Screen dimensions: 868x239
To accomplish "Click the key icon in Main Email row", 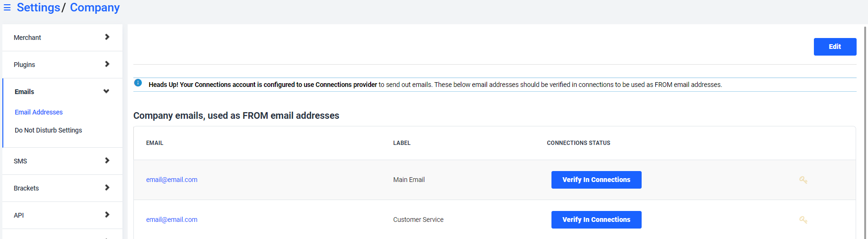I will [803, 180].
